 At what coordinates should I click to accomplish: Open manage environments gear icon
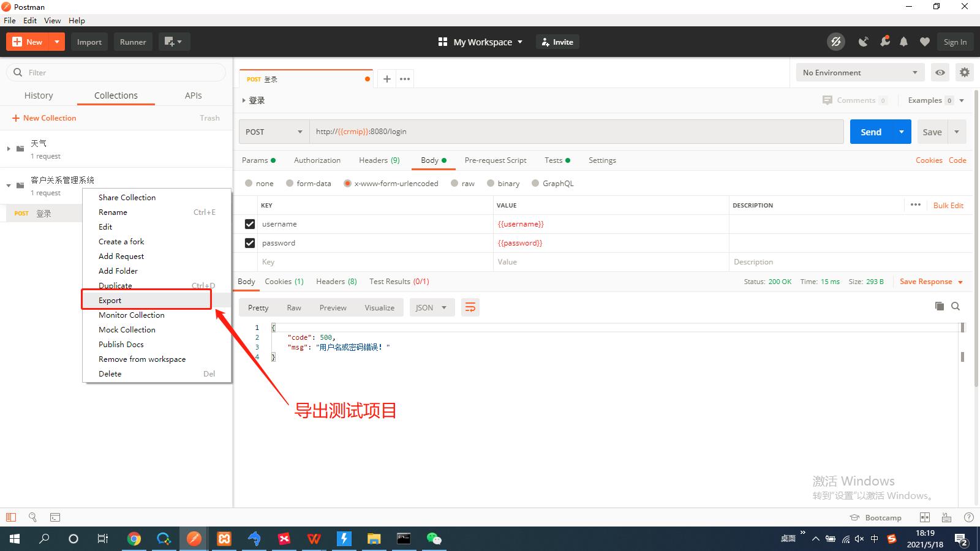(965, 72)
